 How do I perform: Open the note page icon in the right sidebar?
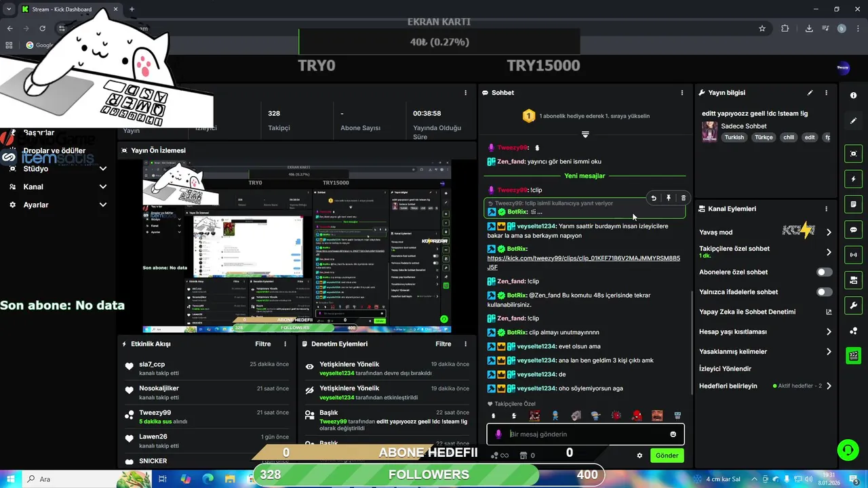(x=854, y=204)
